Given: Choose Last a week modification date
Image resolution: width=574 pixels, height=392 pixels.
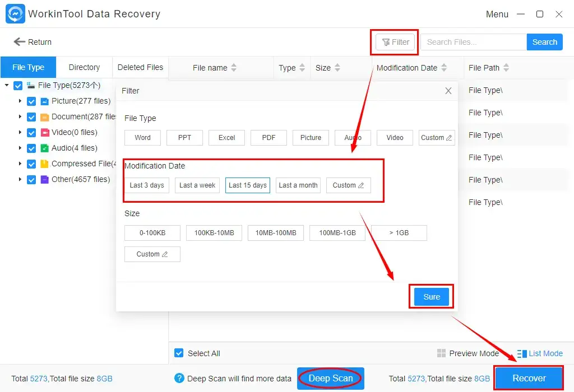Looking at the screenshot, I should click(197, 185).
